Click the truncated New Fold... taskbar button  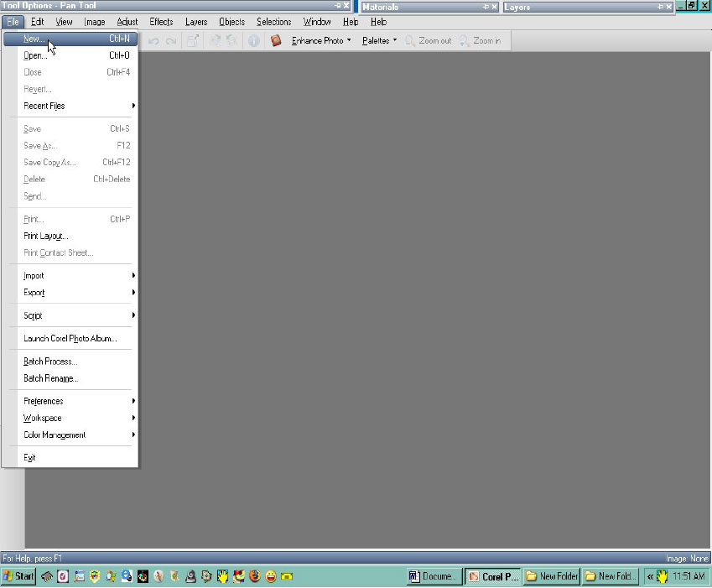coord(611,576)
